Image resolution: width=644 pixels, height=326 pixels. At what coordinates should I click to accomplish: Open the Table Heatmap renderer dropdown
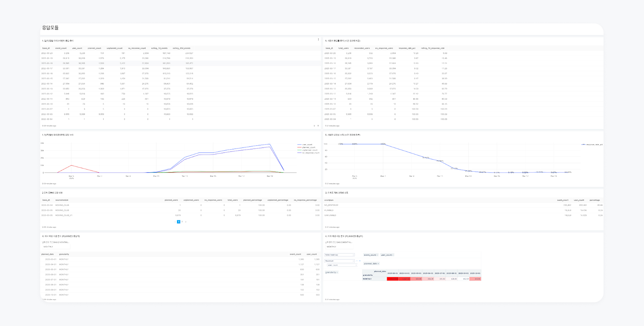(x=339, y=255)
